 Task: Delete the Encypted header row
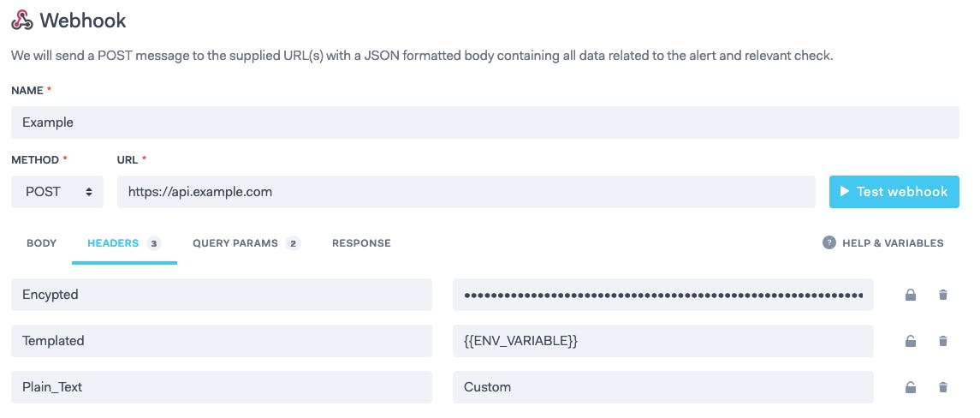(943, 295)
